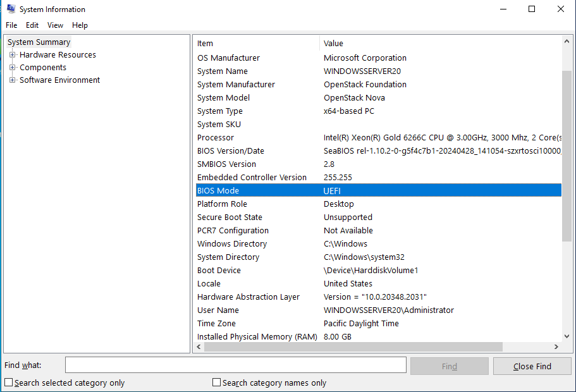Select the Windows Directory row
The height and width of the screenshot is (392, 576).
378,243
